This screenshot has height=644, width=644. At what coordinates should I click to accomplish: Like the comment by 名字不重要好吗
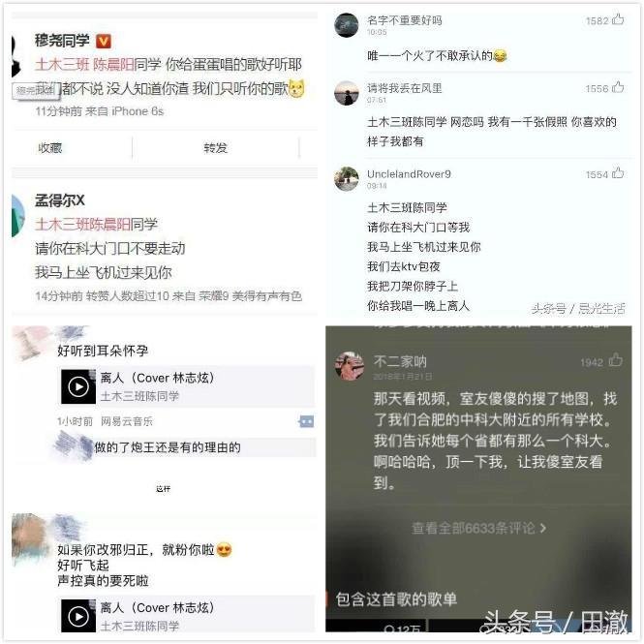click(617, 19)
